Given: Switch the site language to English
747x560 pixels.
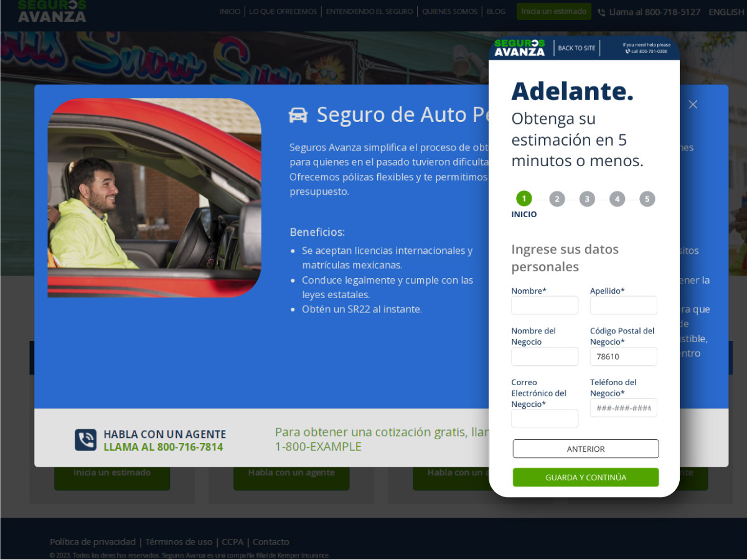Looking at the screenshot, I should [x=726, y=12].
